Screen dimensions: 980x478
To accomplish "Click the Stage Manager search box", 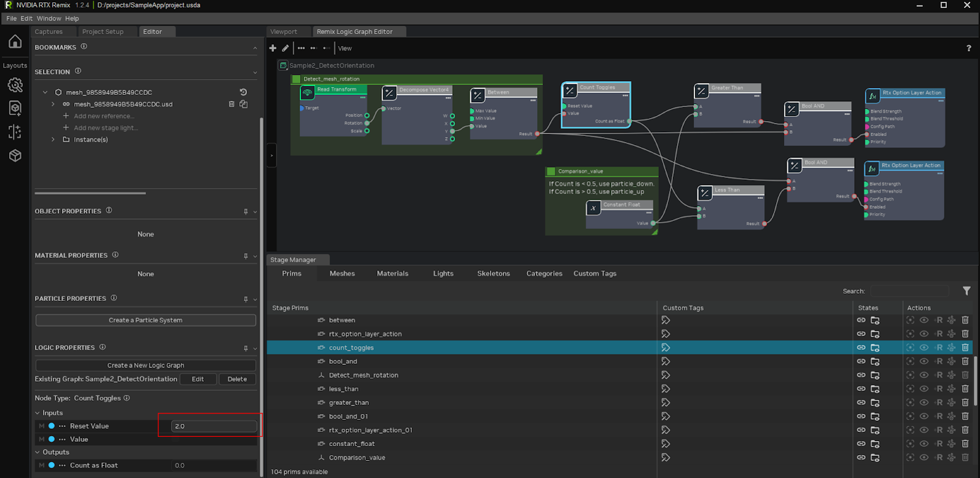I will pos(909,291).
